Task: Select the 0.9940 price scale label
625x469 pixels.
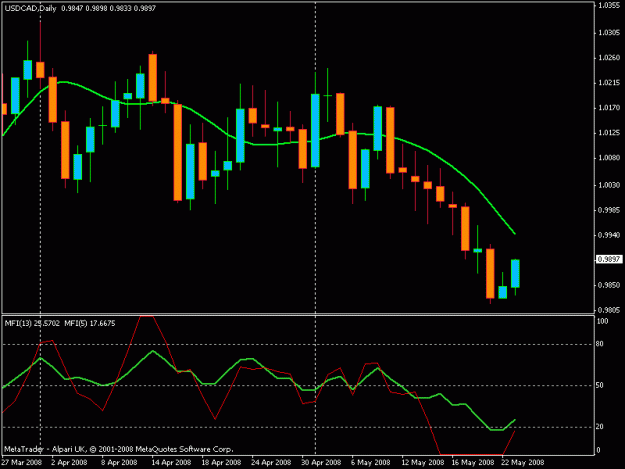Action: [609, 235]
